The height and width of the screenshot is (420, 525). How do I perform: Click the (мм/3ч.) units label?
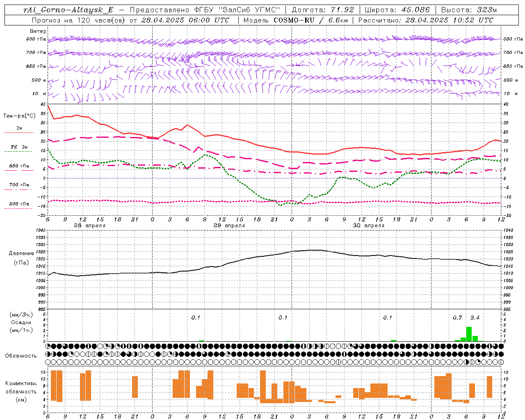click(x=21, y=315)
